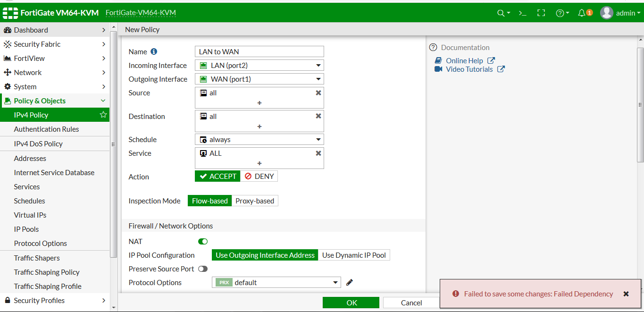Remove 'all' from Source field
The height and width of the screenshot is (312, 644).
tap(318, 93)
